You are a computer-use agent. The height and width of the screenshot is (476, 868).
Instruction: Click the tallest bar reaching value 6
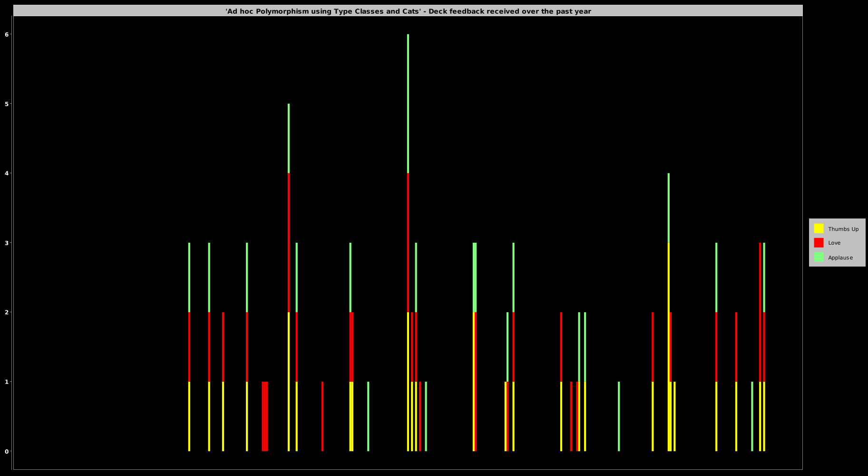pos(408,243)
